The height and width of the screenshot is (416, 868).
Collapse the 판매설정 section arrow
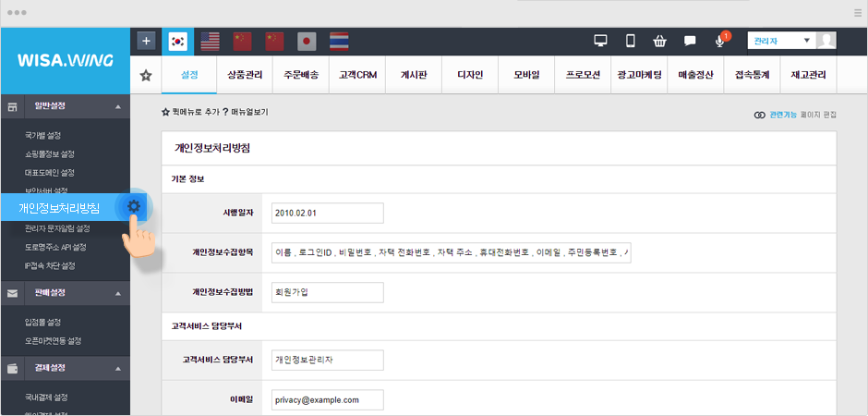coord(117,293)
